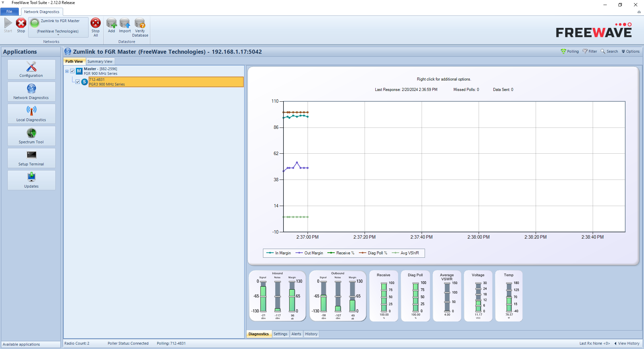
Task: Switch to Summary View tab
Action: pos(100,61)
